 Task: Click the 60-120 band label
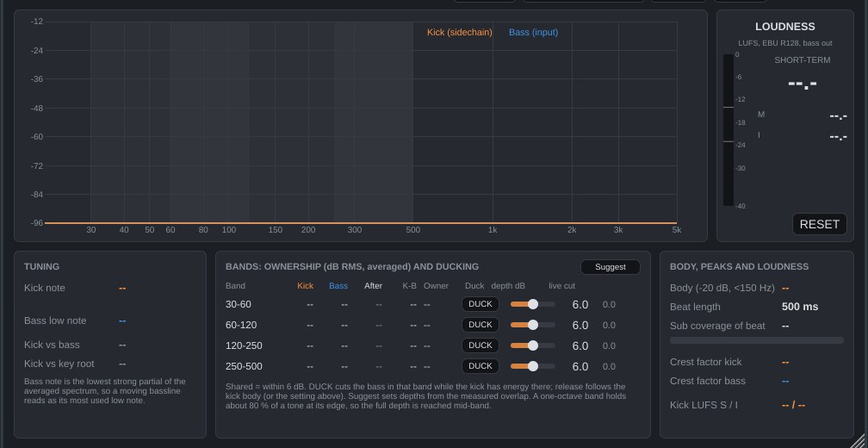241,325
